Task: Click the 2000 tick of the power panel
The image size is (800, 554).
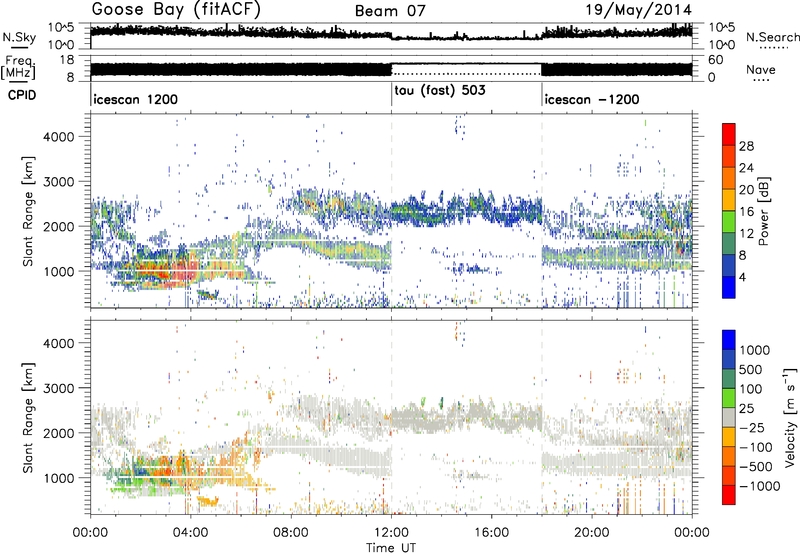Action: (59, 226)
